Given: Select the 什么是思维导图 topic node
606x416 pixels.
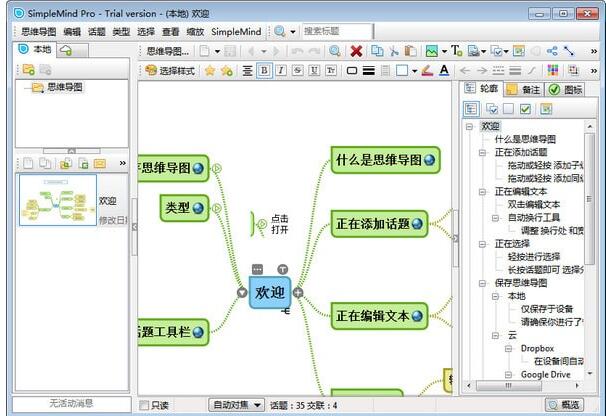Looking at the screenshot, I should click(385, 160).
